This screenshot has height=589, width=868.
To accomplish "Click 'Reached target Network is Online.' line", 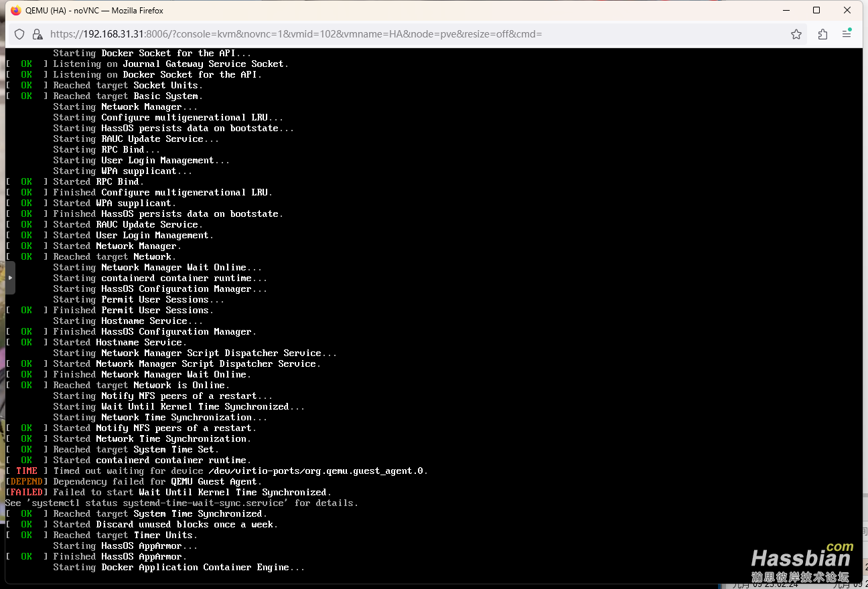I will click(x=141, y=385).
